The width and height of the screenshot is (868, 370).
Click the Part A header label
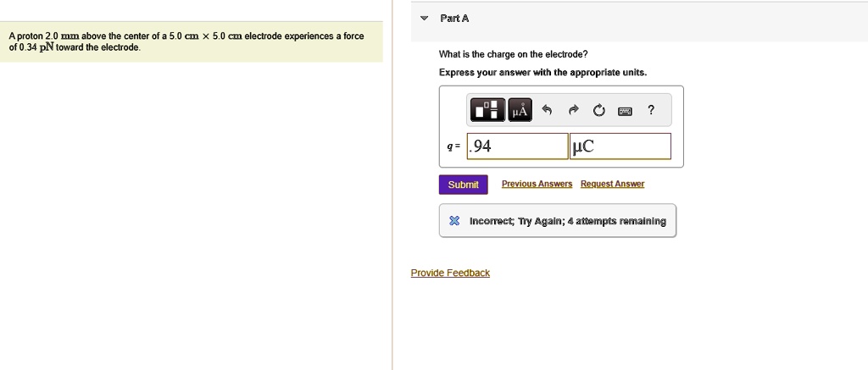point(454,19)
